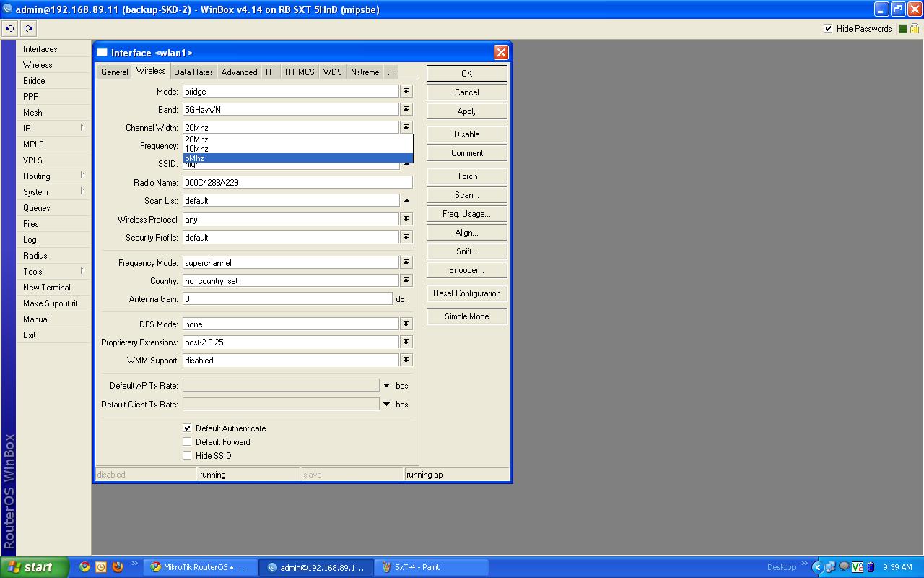Click the Comment button
924x578 pixels.
(467, 152)
